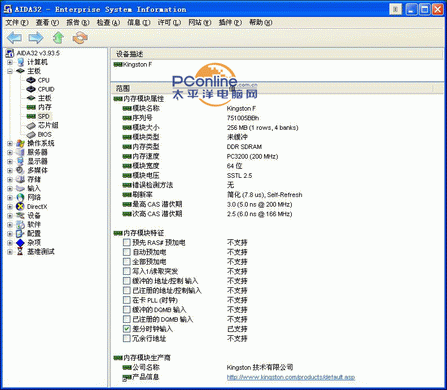Click the refresh toolbar icon
This screenshot has width=447, height=390.
[80, 38]
